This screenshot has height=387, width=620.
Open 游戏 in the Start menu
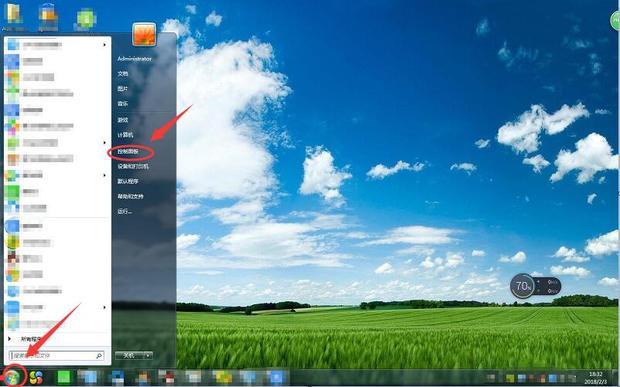(x=123, y=120)
